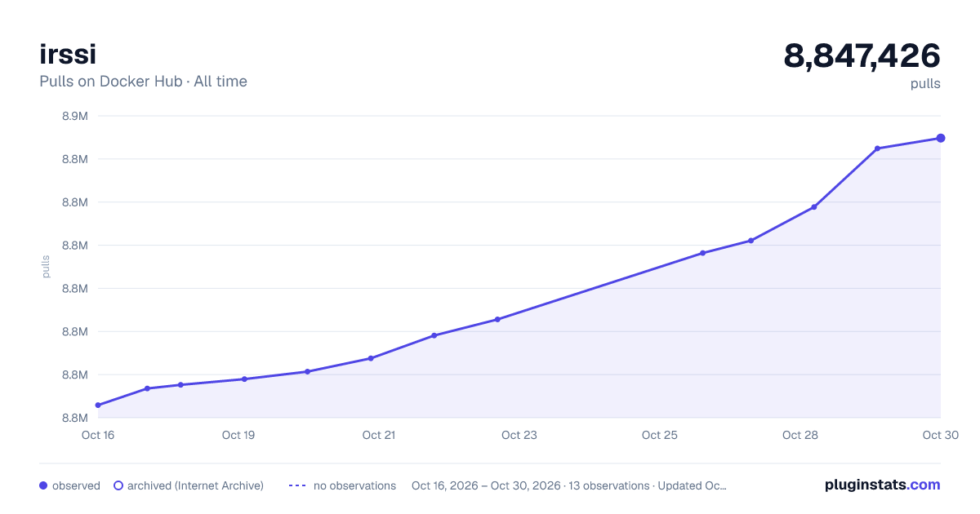The width and height of the screenshot is (980, 514).
Task: Click the 'no observations' legend label
Action: [x=354, y=485]
